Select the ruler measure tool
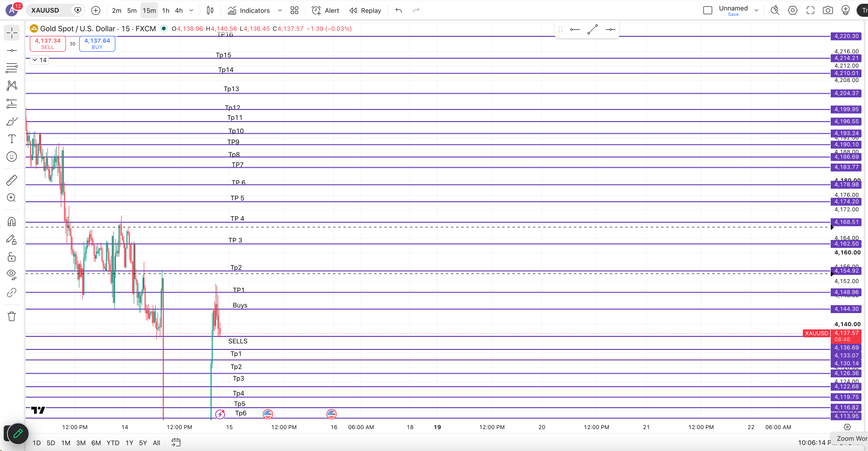Viewport: 868px width, 451px height. pos(12,180)
